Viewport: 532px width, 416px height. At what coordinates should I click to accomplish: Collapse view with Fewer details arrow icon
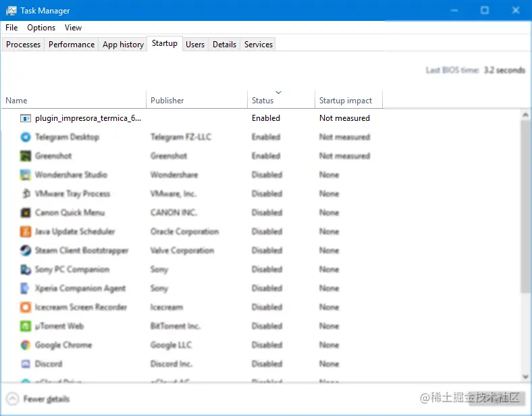(x=12, y=398)
